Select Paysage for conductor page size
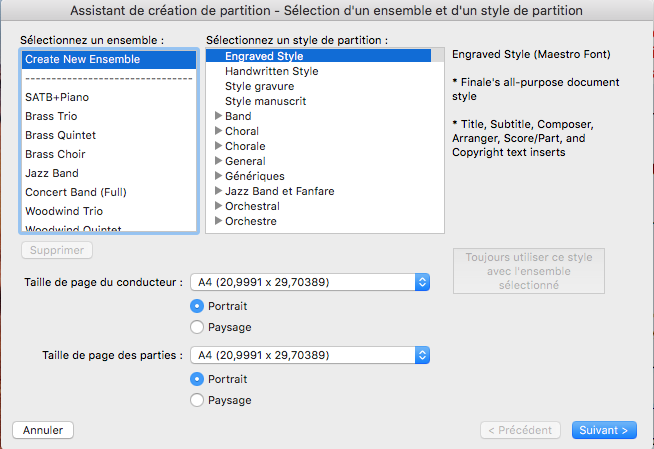The image size is (654, 449). pyautogui.click(x=197, y=327)
